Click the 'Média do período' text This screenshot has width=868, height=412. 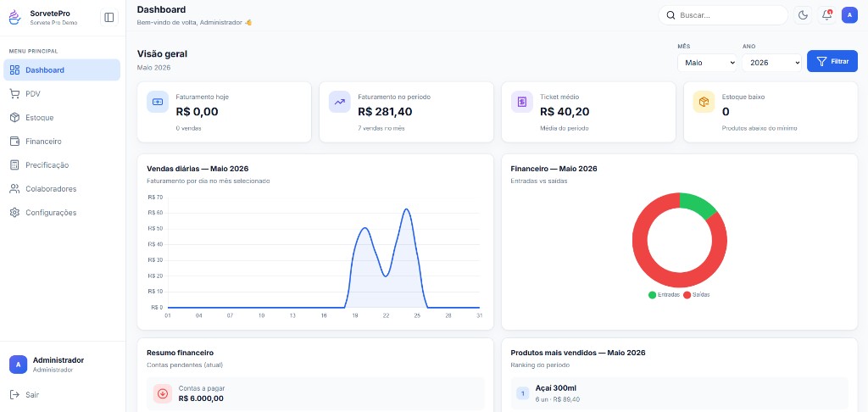(x=564, y=129)
